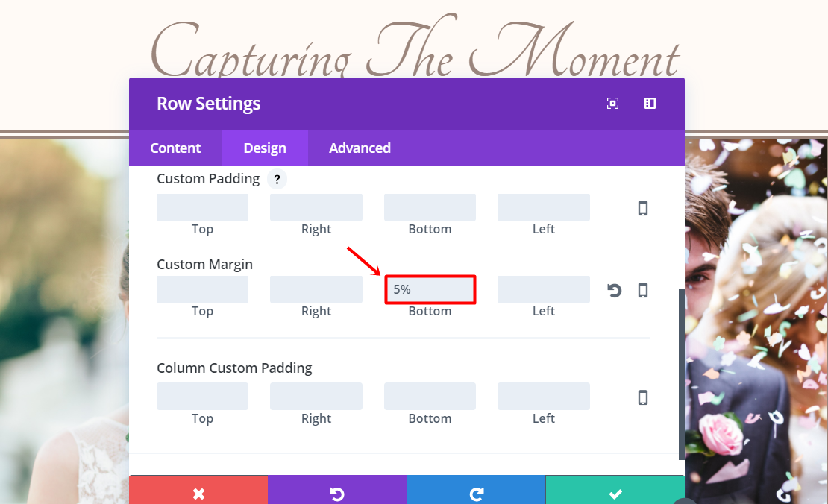Focus the Custom Padding Top field
Viewport: 828px width, 504px height.
(x=202, y=208)
